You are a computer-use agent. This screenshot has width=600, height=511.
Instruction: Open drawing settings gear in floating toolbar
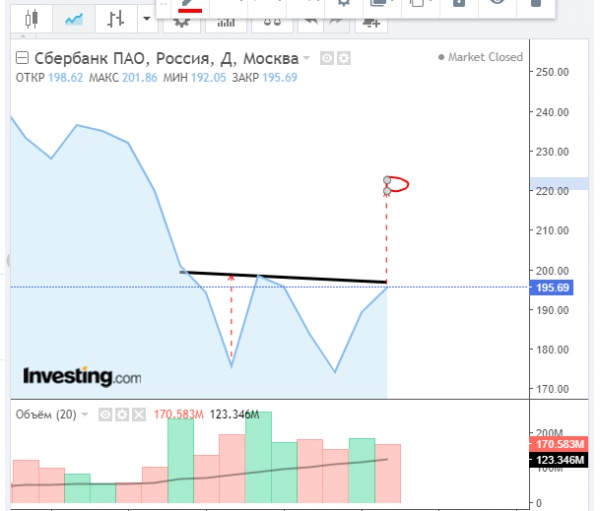pyautogui.click(x=344, y=5)
